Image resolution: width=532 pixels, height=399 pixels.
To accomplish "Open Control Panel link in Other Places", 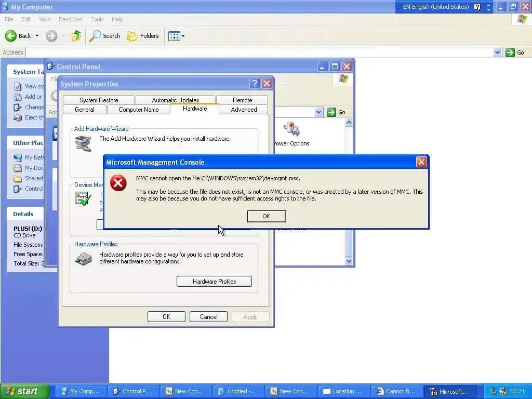I will [x=29, y=189].
